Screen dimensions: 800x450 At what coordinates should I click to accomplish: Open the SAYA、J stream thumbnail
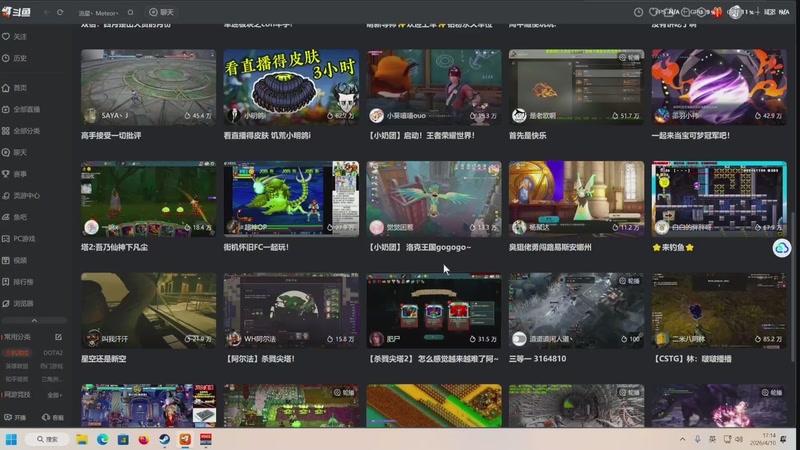[x=148, y=87]
